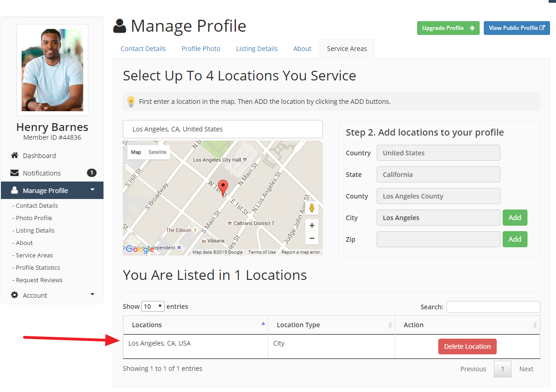Collapse the Manage Profile sidebar section
The width and height of the screenshot is (556, 392).
tap(93, 190)
